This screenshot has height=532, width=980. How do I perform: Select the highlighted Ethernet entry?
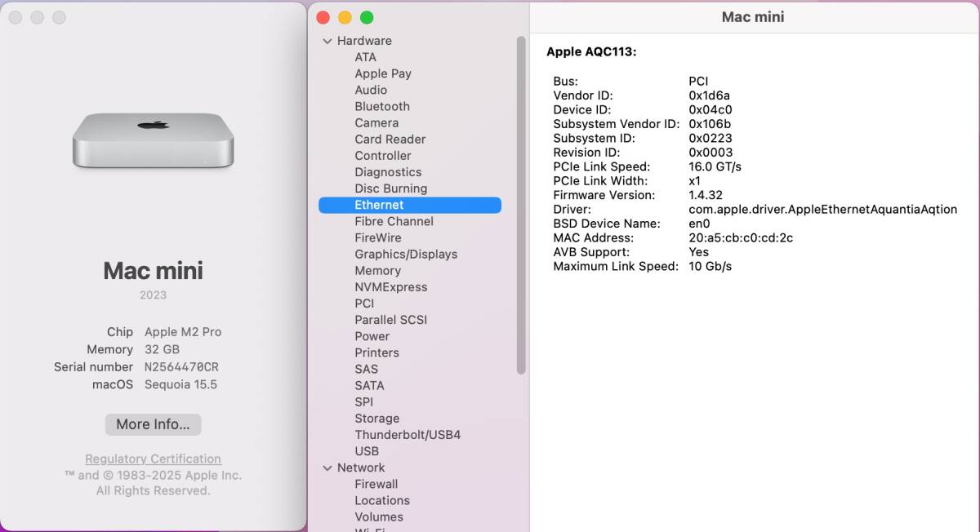pyautogui.click(x=410, y=205)
